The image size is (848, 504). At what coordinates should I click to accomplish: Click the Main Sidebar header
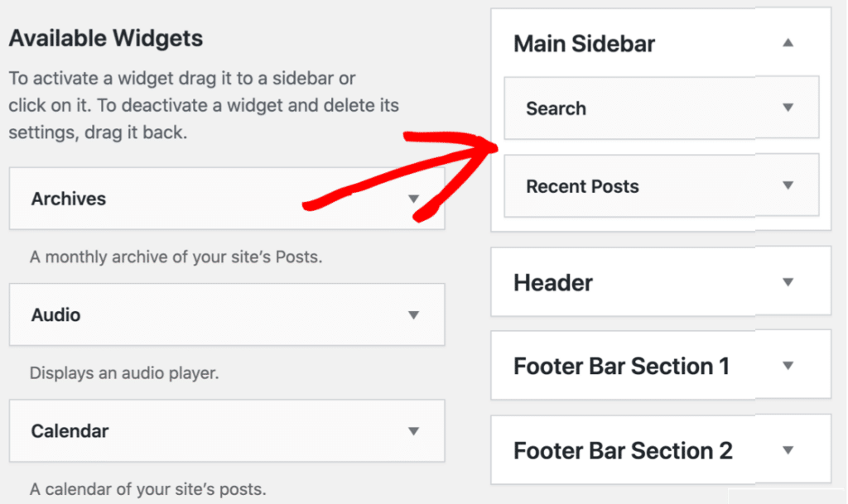point(584,43)
